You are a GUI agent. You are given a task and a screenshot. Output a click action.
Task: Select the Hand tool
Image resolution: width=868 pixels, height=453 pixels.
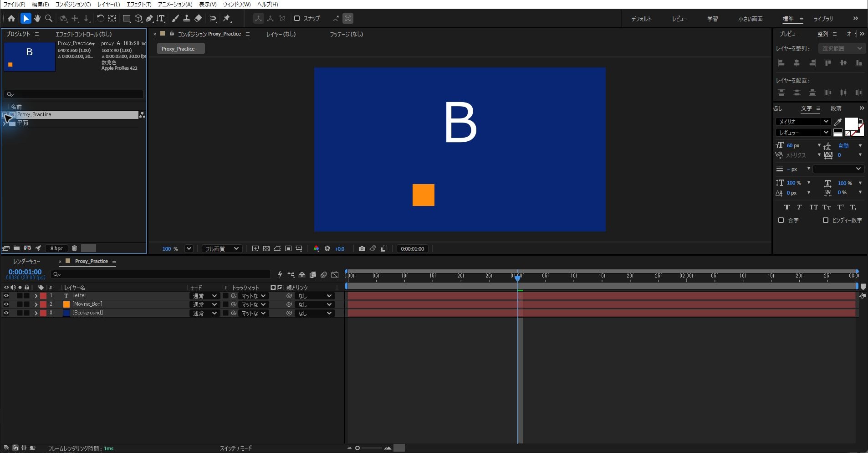37,19
